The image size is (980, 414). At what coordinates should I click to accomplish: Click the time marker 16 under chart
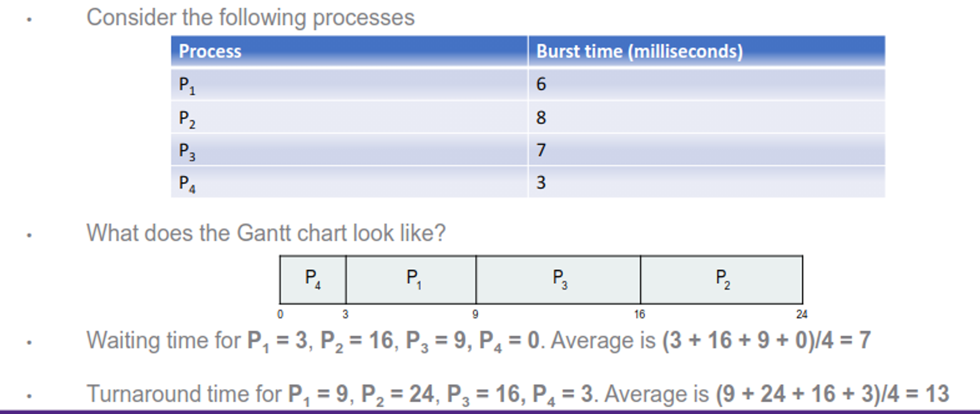tap(640, 314)
